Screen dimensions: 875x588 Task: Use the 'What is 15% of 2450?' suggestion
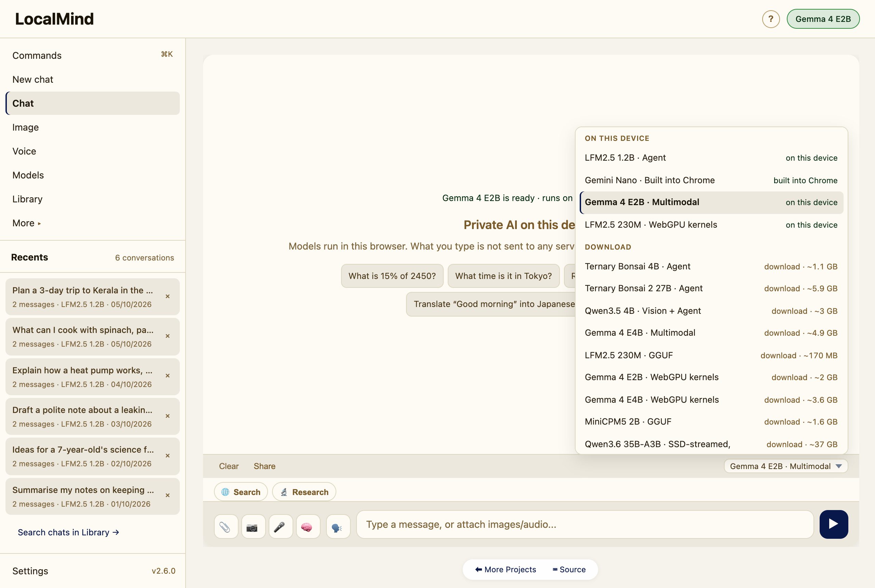pyautogui.click(x=392, y=276)
